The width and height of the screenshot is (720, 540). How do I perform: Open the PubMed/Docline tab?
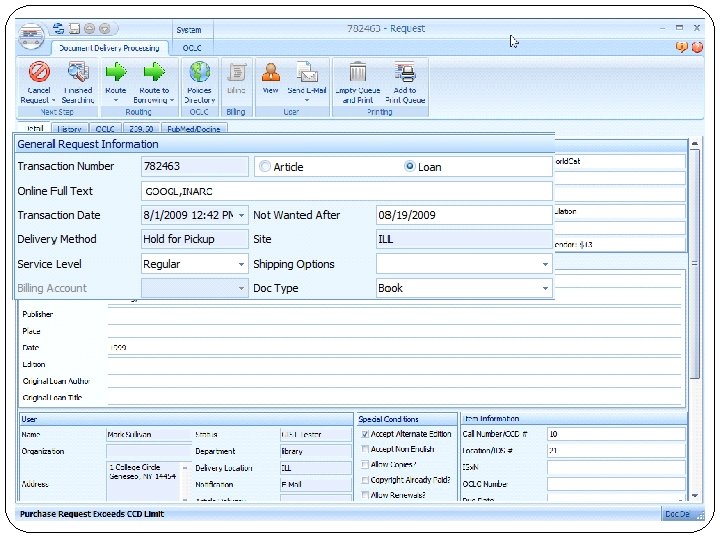[x=194, y=129]
